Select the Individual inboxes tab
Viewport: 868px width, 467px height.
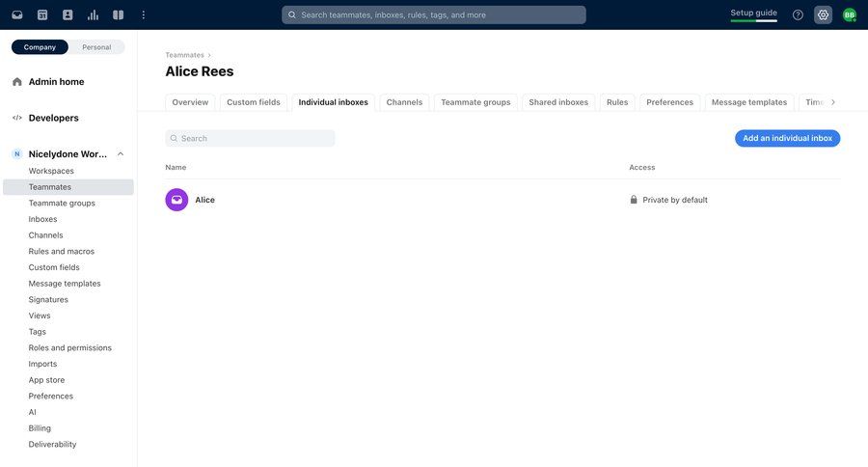(x=334, y=102)
